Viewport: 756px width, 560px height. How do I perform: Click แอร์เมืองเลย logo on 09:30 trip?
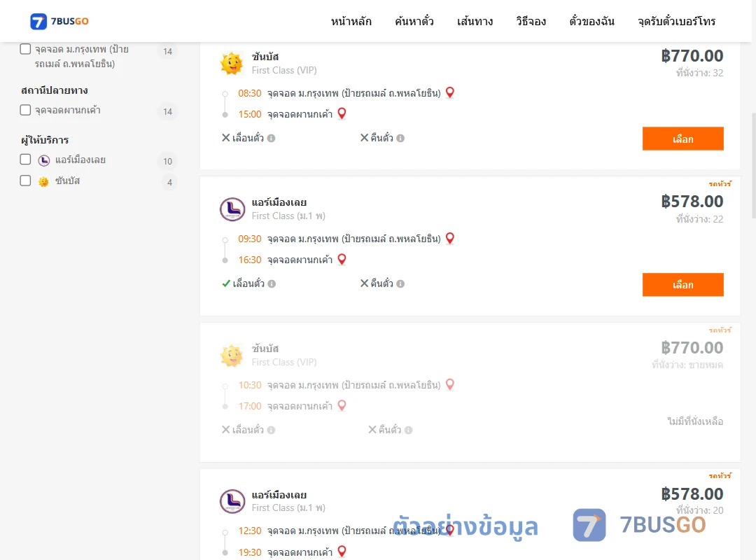click(x=232, y=209)
